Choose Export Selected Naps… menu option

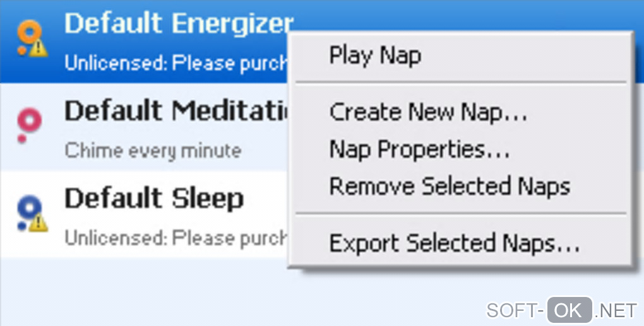[454, 243]
